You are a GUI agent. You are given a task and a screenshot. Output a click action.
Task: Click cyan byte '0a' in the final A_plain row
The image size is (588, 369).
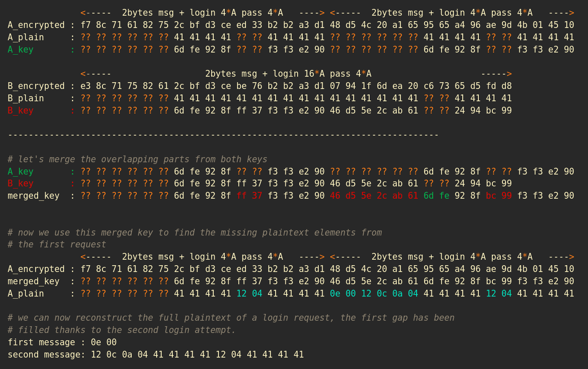coord(398,294)
